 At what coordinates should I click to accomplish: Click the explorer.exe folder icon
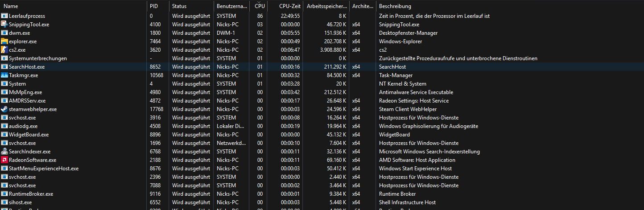4,41
